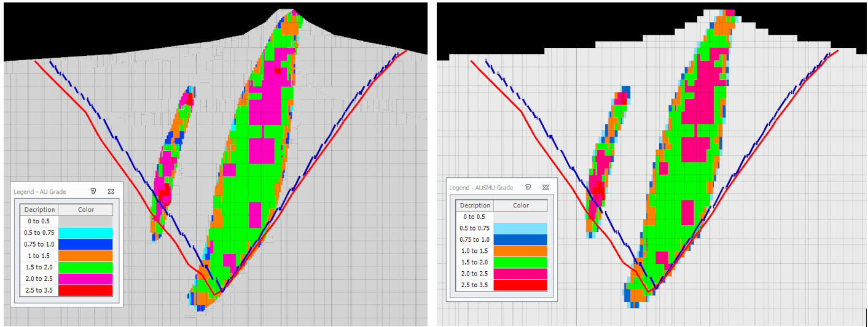Viewport: 868px width, 327px height.
Task: Click the 'Legend - AUSMU Grade' title bar
Action: [482, 187]
